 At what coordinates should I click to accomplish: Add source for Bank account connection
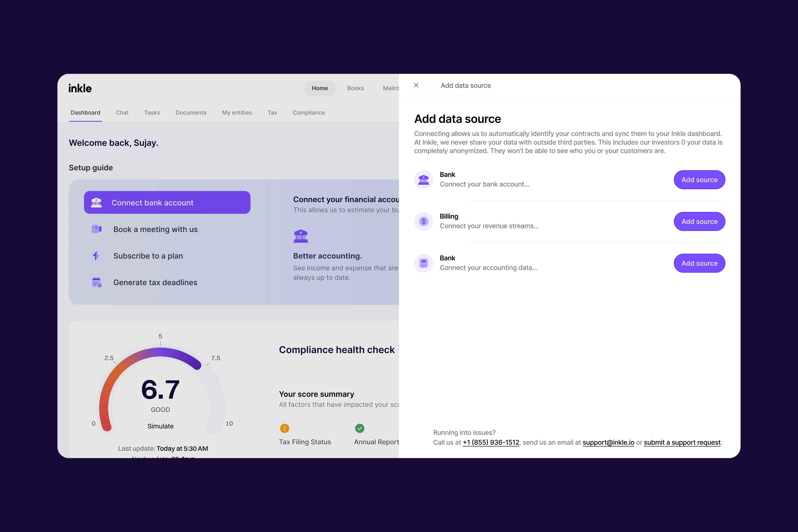coord(699,180)
